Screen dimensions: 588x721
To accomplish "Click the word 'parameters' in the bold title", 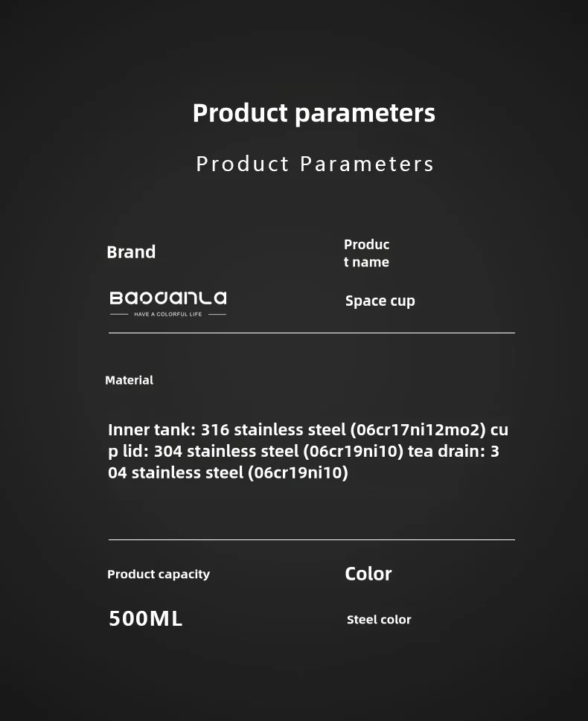I will pyautogui.click(x=365, y=113).
